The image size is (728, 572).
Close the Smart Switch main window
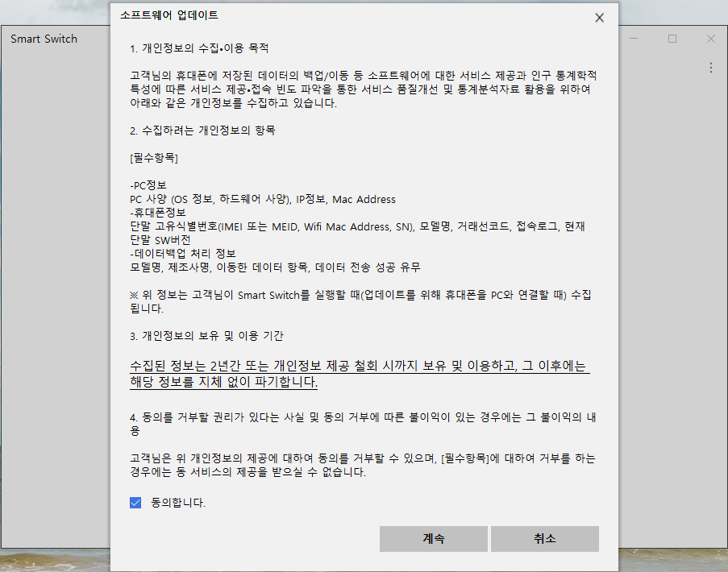711,39
